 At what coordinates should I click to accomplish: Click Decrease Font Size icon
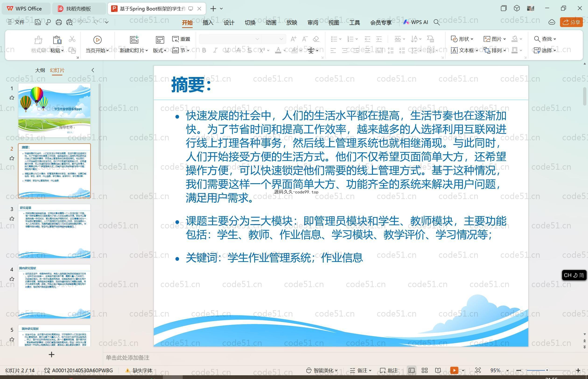[305, 39]
